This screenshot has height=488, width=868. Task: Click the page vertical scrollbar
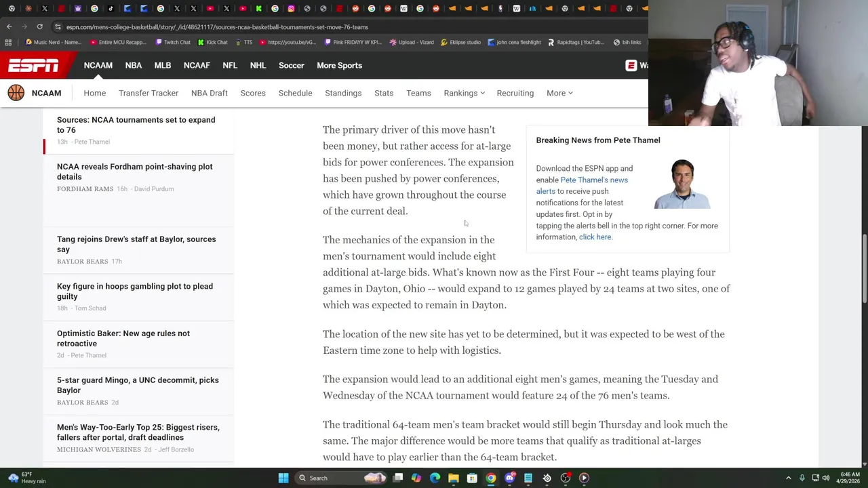tap(864, 268)
